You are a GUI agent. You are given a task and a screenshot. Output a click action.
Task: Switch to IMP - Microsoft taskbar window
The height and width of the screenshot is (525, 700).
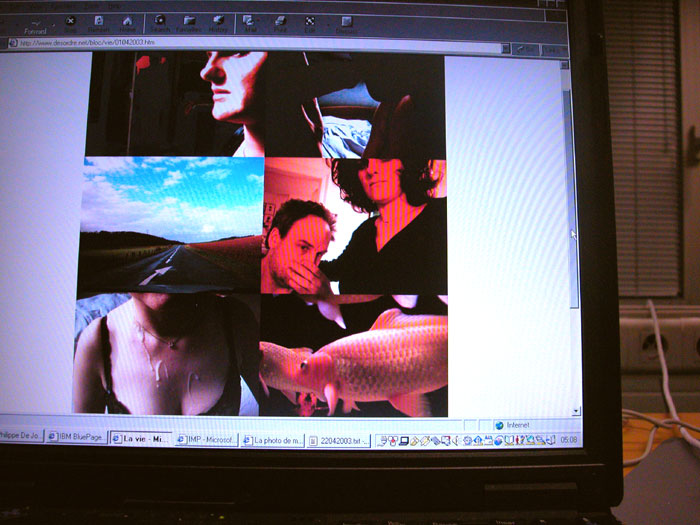point(206,439)
